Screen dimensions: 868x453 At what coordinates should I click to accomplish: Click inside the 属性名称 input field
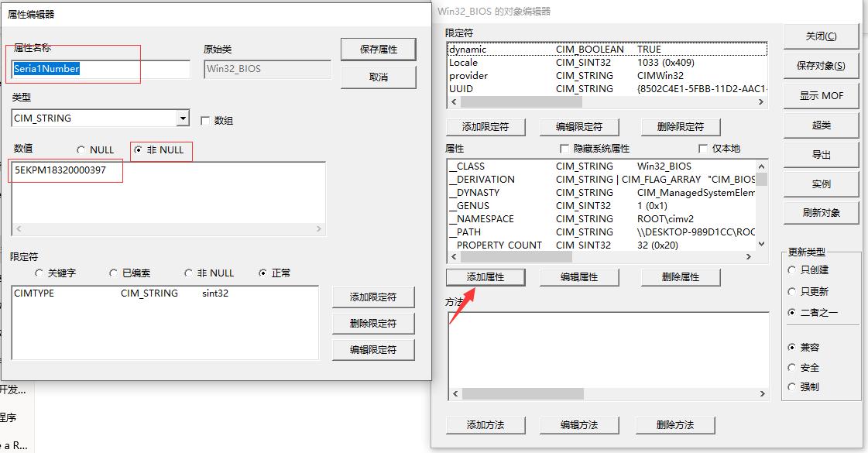click(x=74, y=69)
